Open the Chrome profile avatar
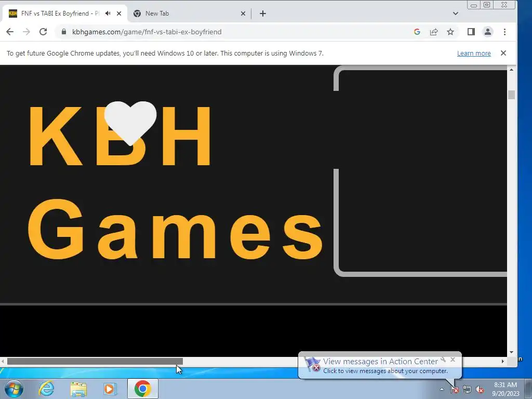 [488, 32]
